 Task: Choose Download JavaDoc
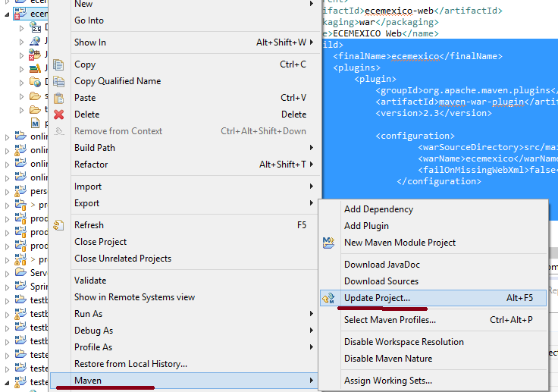tap(382, 265)
